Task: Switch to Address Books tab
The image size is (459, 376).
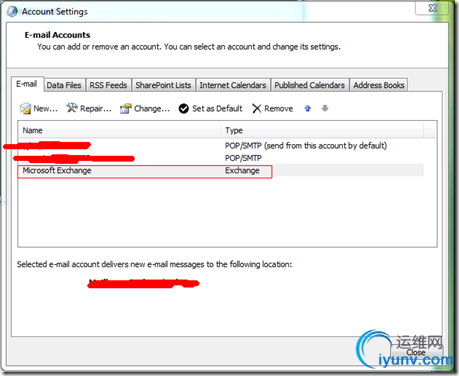Action: coord(379,85)
